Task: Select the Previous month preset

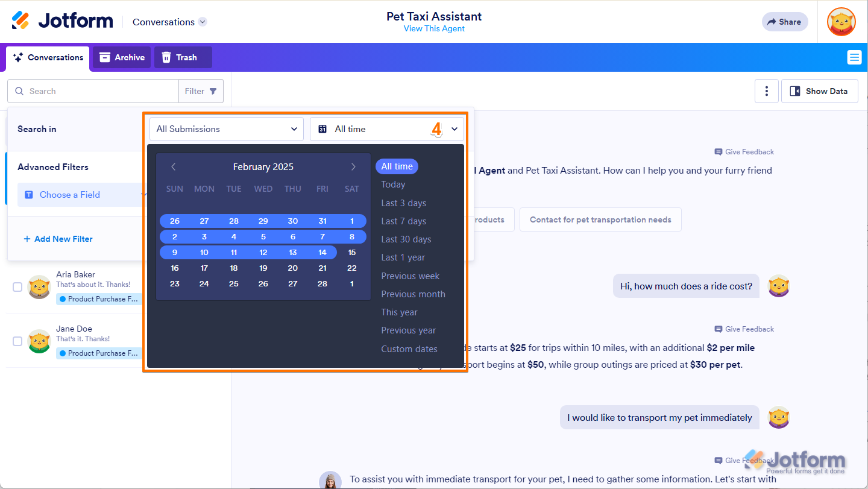Action: 414,294
